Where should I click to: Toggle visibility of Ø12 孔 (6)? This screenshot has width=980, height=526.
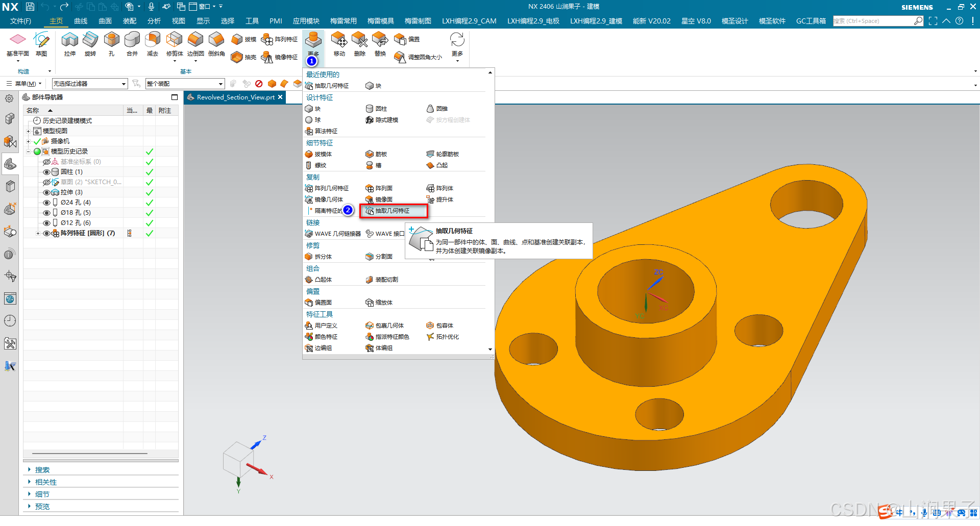click(46, 223)
